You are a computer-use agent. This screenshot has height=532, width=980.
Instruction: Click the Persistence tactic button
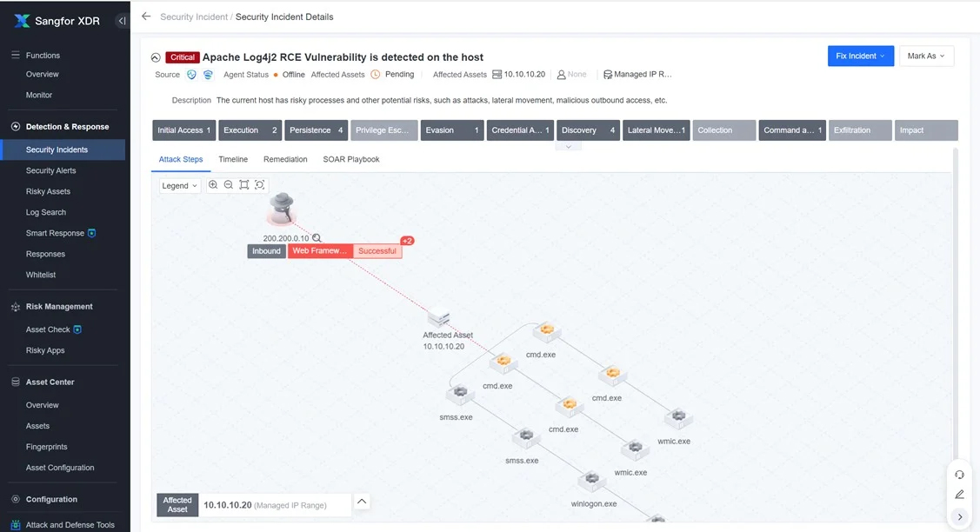[317, 130]
